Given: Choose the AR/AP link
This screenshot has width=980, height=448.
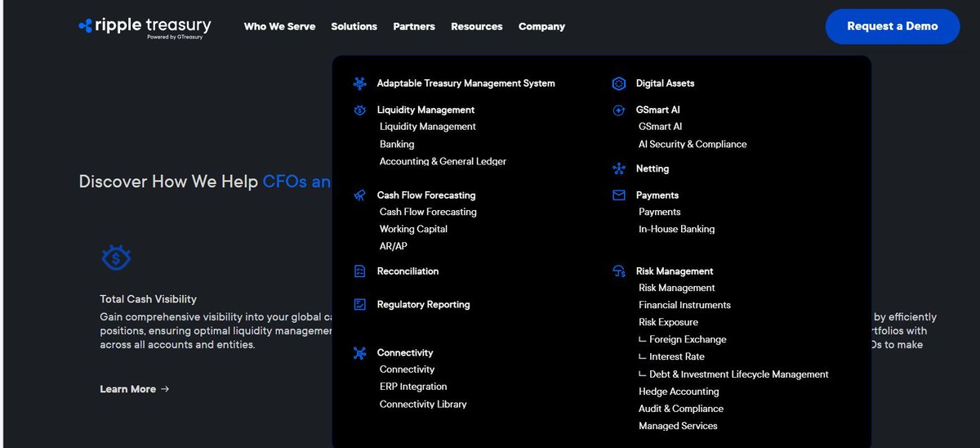Looking at the screenshot, I should click(x=394, y=246).
